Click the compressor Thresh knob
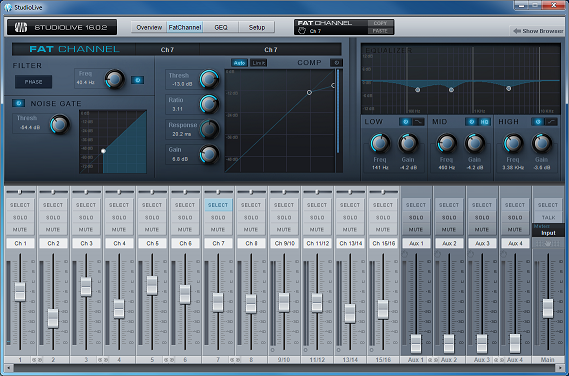This screenshot has width=569, height=376. tap(209, 79)
